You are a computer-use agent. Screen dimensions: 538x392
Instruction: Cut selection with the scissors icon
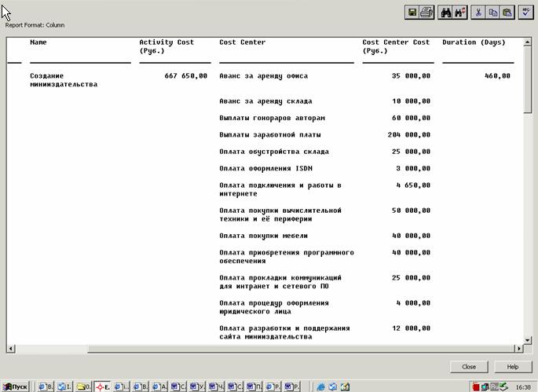tap(479, 13)
